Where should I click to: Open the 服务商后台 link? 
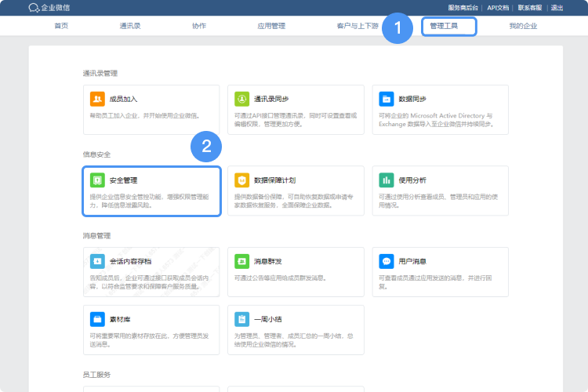(463, 8)
